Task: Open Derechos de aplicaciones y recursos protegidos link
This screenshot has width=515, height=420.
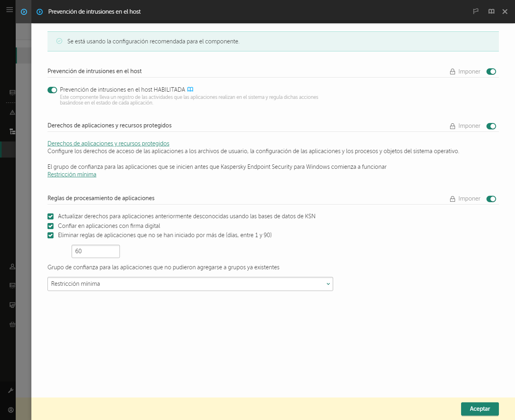Action: click(x=108, y=143)
